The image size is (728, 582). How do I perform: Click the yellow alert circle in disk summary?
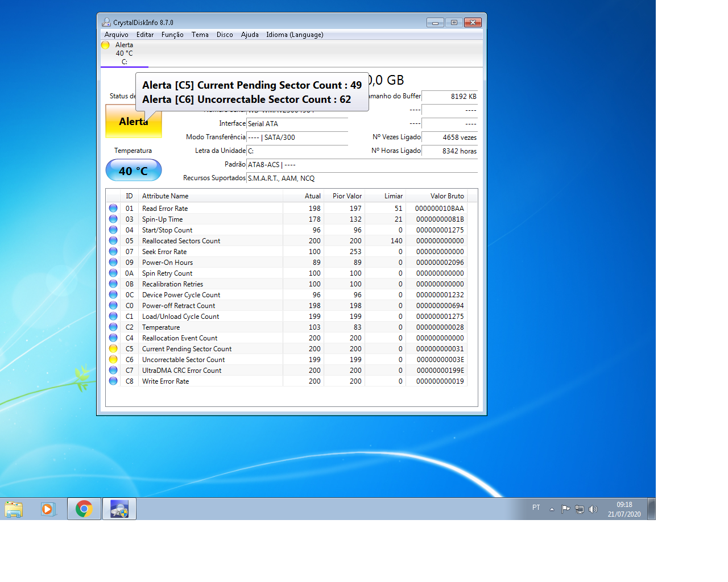coord(105,45)
